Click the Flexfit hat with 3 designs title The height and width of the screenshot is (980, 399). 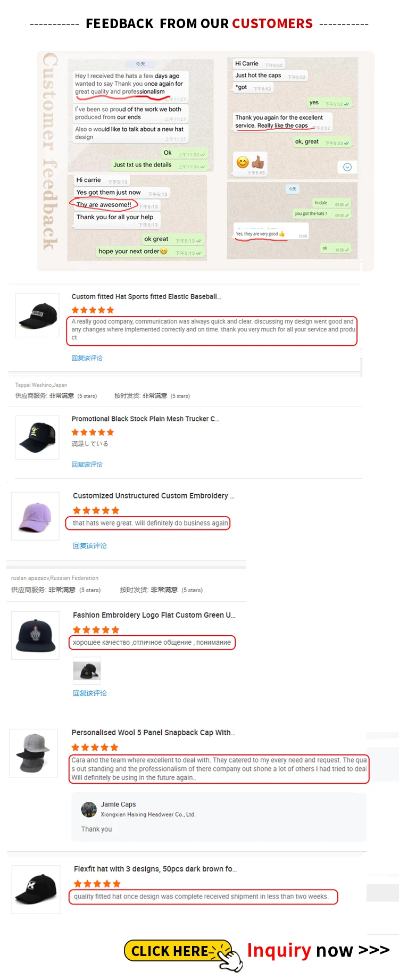coord(155,869)
